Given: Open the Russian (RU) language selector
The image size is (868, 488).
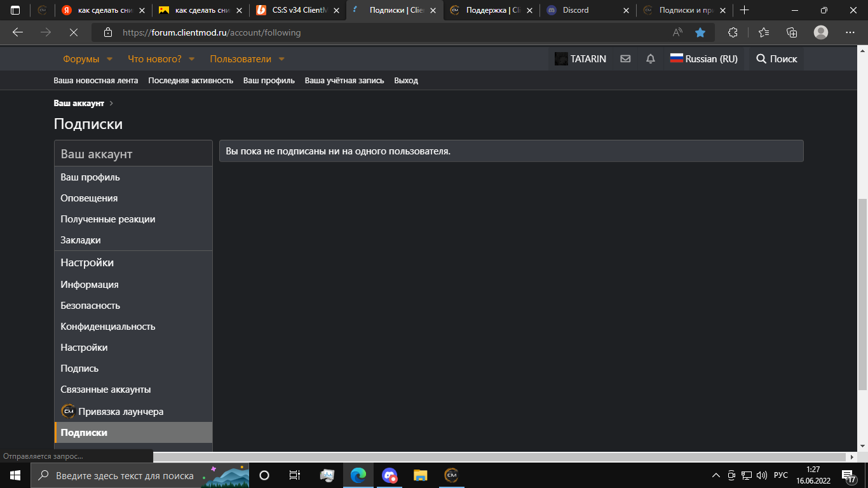Looking at the screenshot, I should tap(703, 59).
